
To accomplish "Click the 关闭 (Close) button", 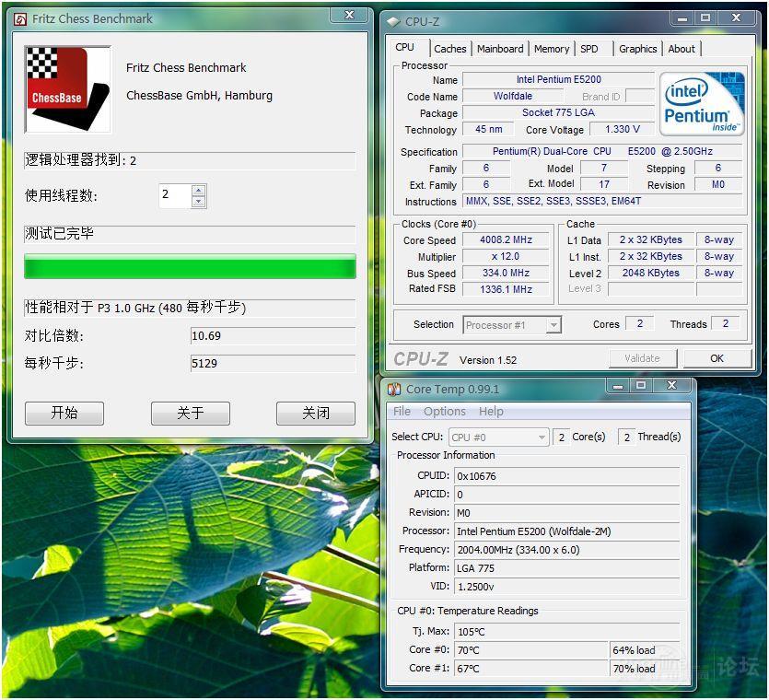I will point(316,413).
